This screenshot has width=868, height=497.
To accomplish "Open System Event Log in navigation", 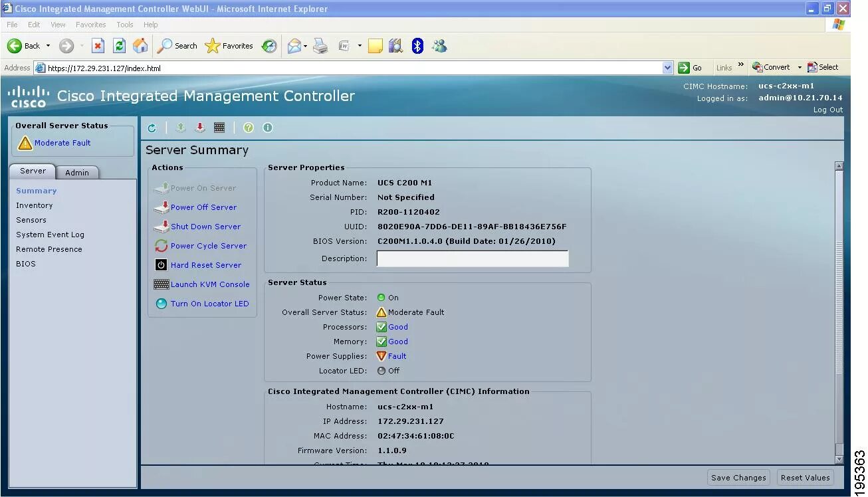I will [x=51, y=235].
